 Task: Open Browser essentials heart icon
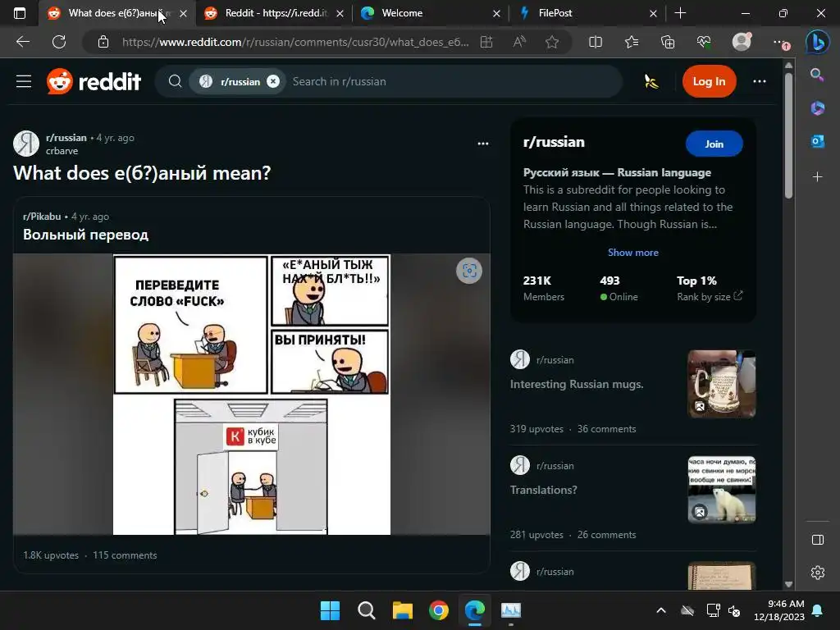coord(704,42)
